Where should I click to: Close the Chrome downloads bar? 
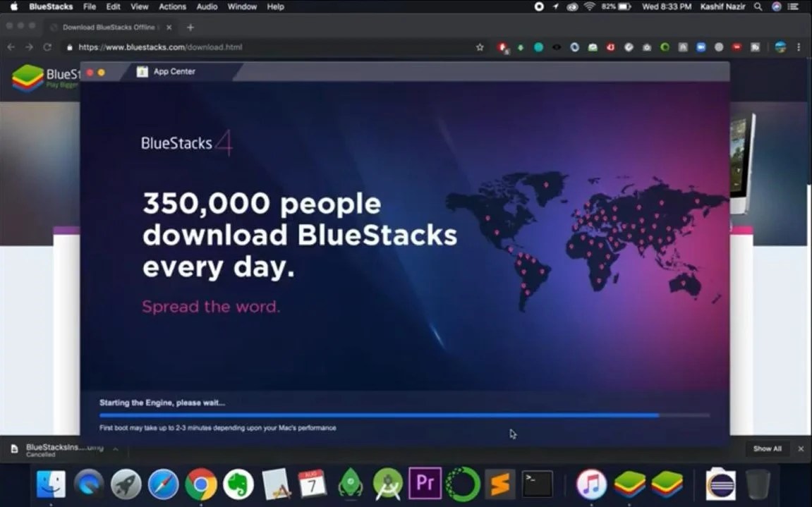[x=801, y=448]
